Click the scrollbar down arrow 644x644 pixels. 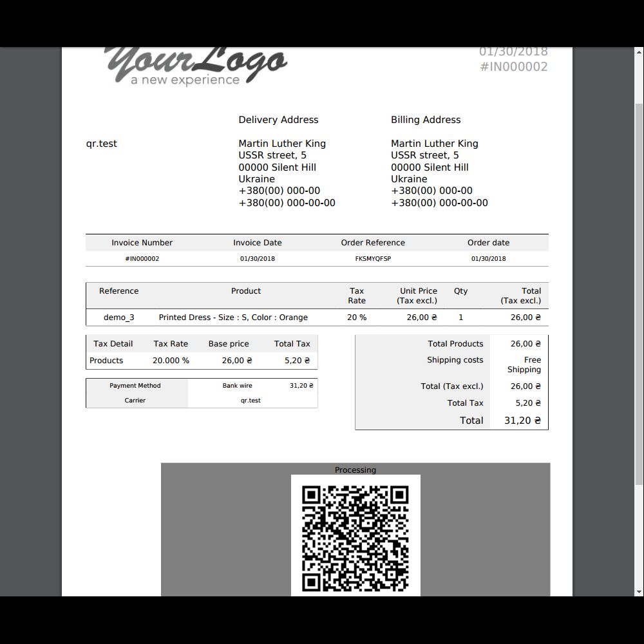[x=639, y=592]
